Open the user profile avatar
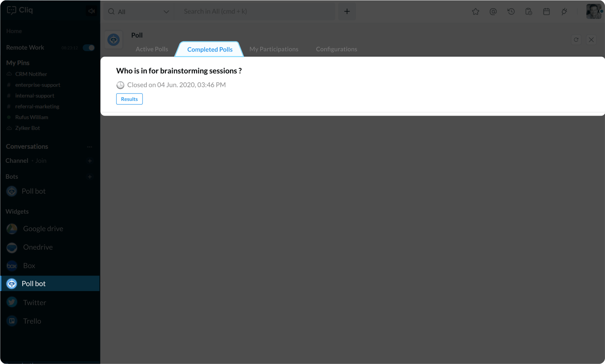This screenshot has width=605, height=364. 594,11
